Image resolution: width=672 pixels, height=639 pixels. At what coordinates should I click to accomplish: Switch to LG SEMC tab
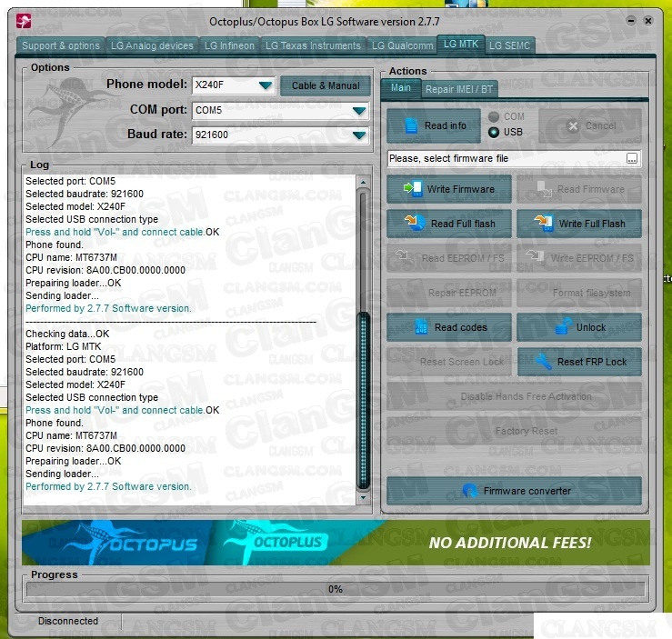[x=509, y=45]
